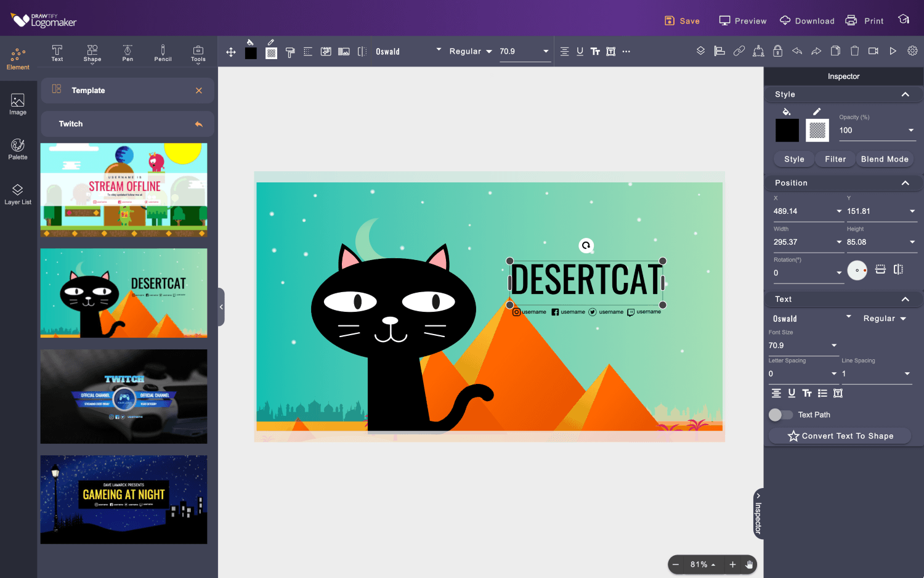The width and height of the screenshot is (924, 578).
Task: Select the Pencil tool
Action: [163, 53]
